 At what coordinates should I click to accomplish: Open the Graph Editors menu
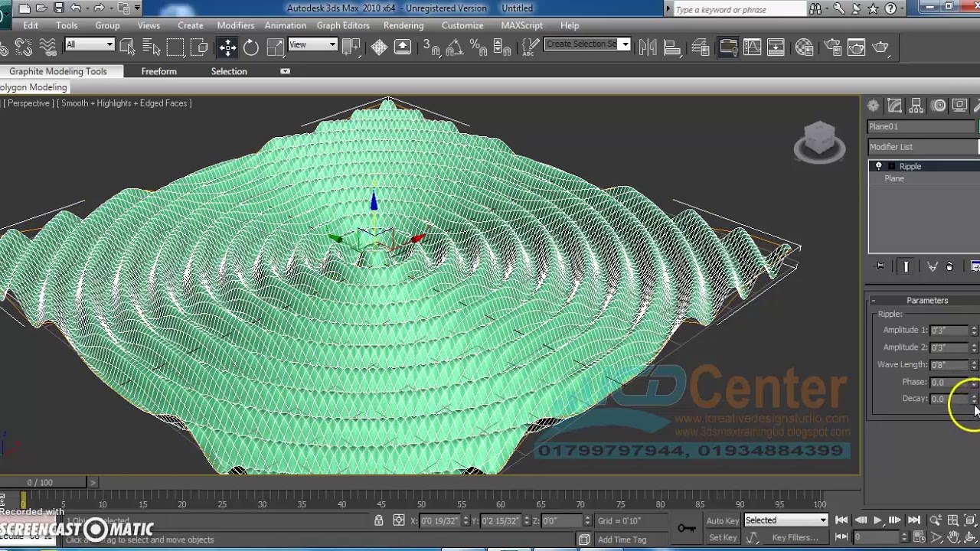coord(343,25)
